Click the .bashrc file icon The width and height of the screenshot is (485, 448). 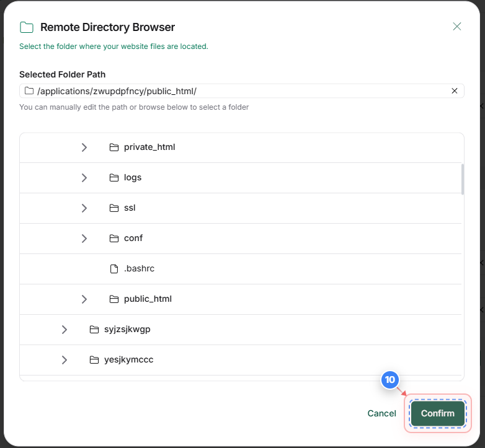pos(114,269)
